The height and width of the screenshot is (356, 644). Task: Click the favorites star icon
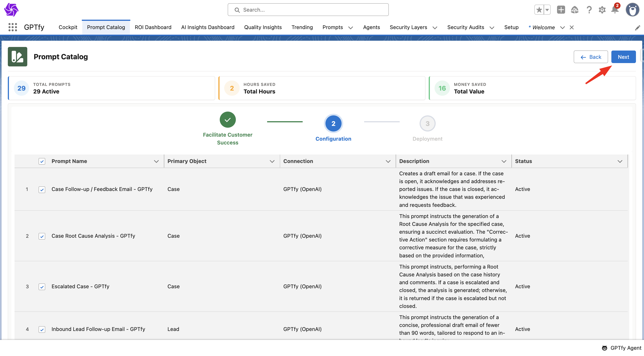tap(539, 10)
